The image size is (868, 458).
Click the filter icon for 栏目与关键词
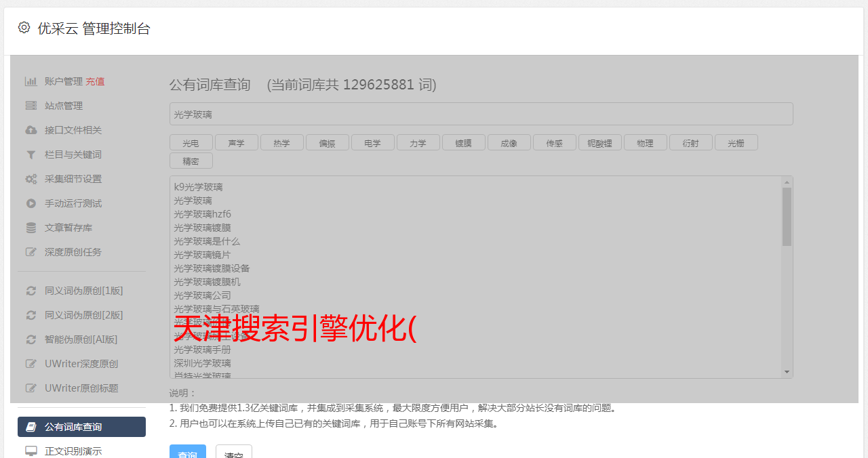click(x=31, y=154)
